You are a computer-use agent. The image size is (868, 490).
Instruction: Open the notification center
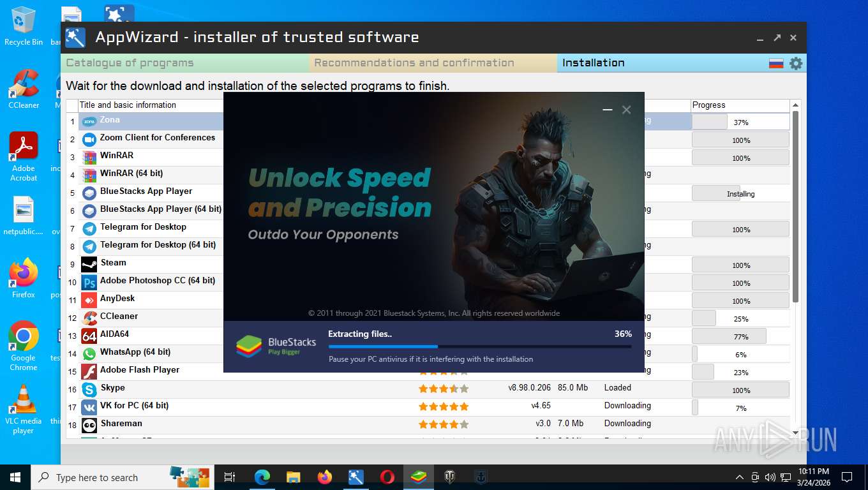(x=847, y=477)
